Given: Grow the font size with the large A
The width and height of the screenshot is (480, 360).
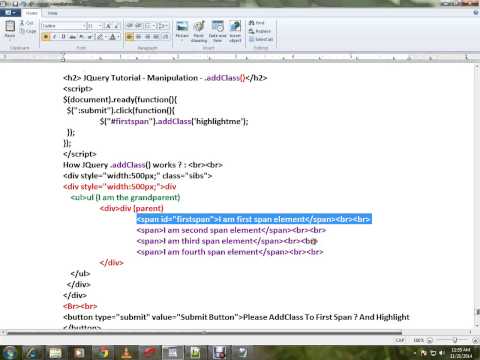Looking at the screenshot, I should pyautogui.click(x=108, y=26).
